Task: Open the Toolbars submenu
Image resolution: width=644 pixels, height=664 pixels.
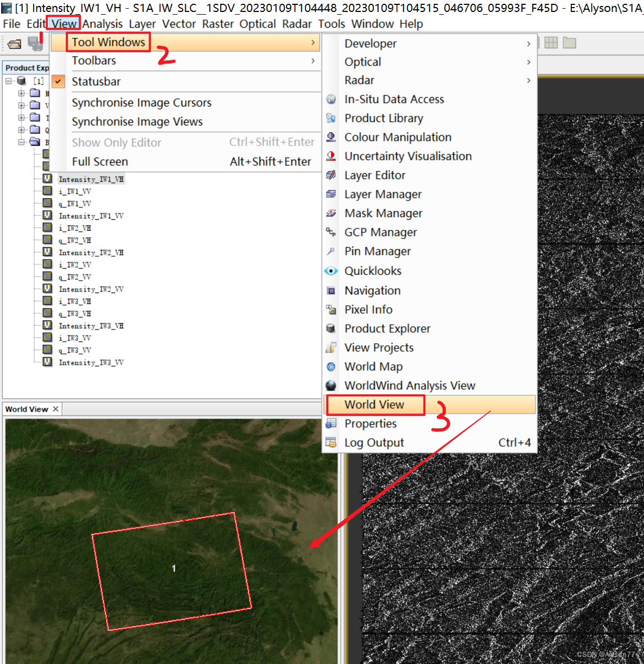Action: pos(186,61)
